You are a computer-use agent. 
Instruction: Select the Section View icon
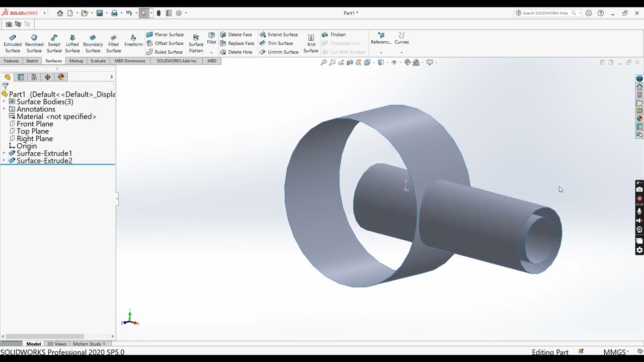pos(350,62)
